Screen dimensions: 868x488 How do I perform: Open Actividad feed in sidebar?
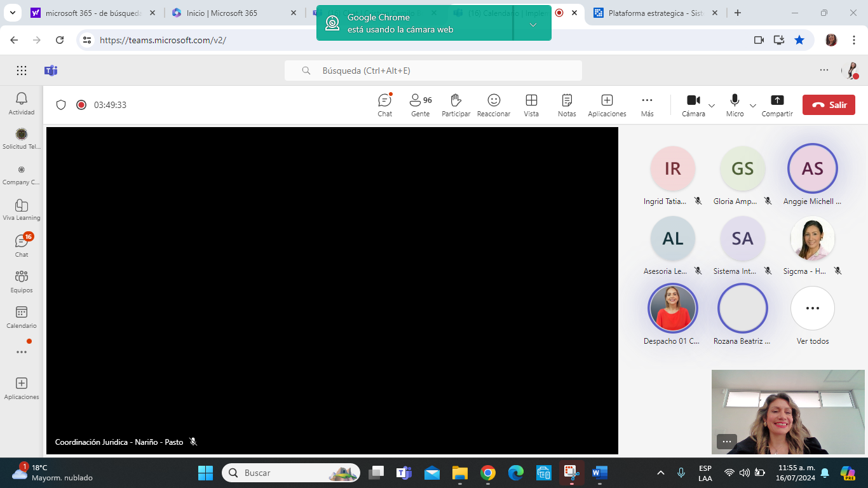[22, 103]
